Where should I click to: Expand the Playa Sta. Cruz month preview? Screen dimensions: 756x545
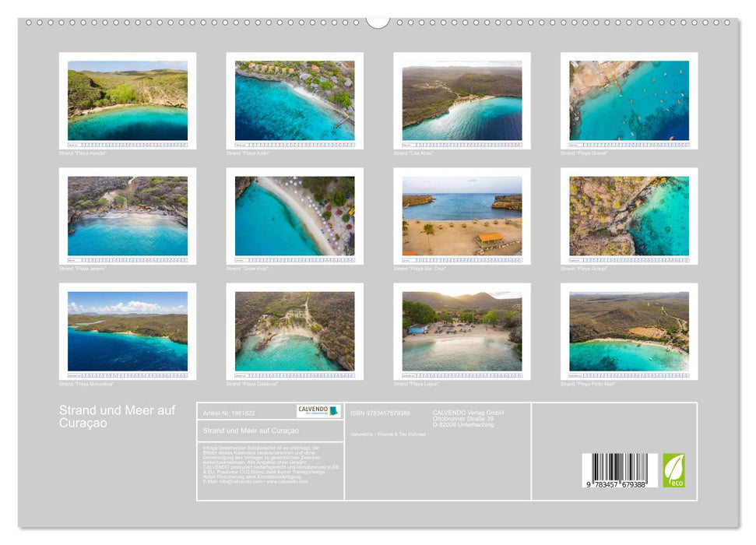(463, 214)
